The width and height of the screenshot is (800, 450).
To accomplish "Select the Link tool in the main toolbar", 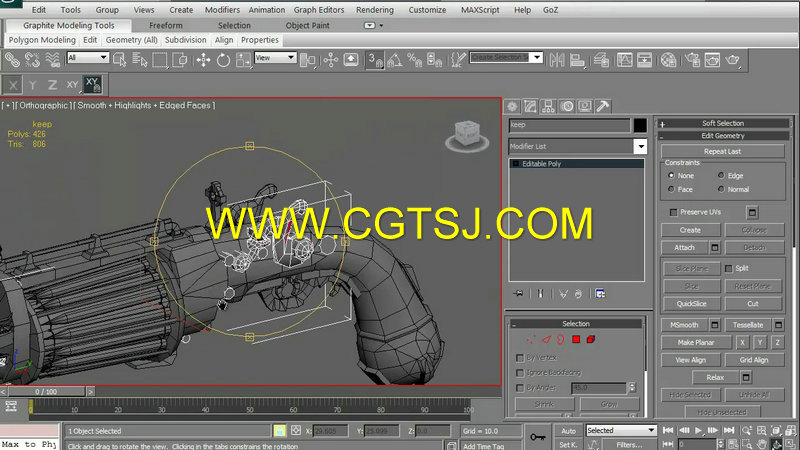I will (x=12, y=60).
